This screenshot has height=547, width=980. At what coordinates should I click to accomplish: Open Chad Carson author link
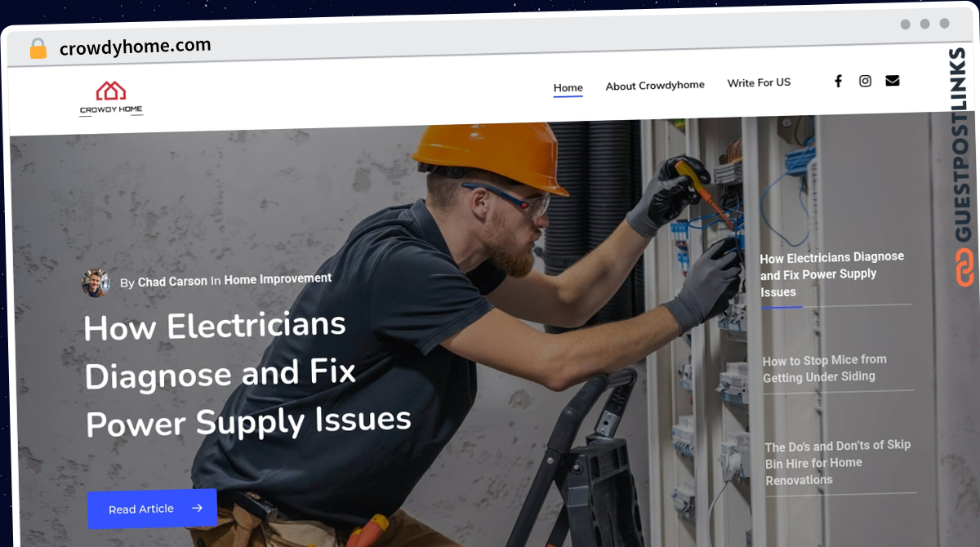[172, 281]
